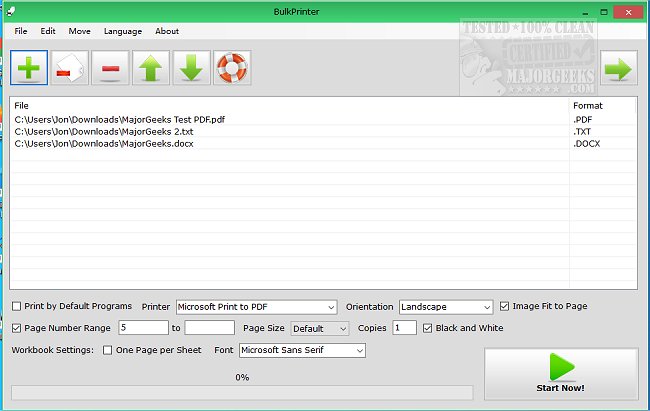Click the Format column header
The image size is (650, 411).
[x=602, y=105]
